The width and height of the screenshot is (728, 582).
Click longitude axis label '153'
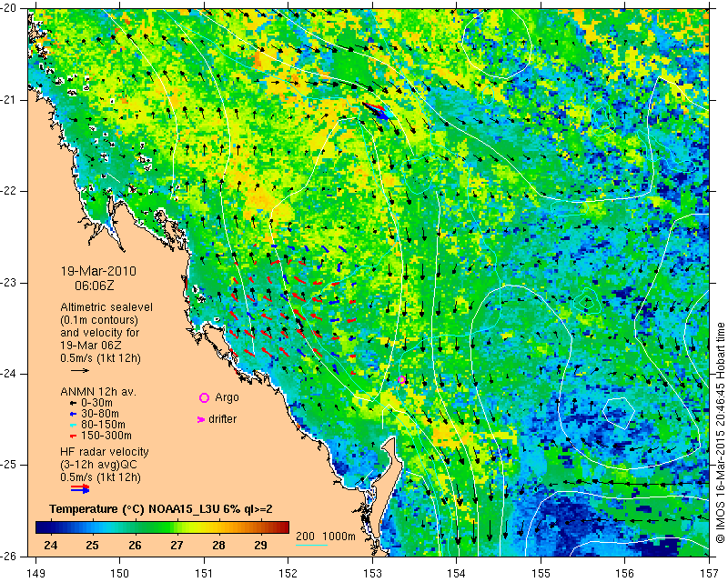click(x=372, y=573)
